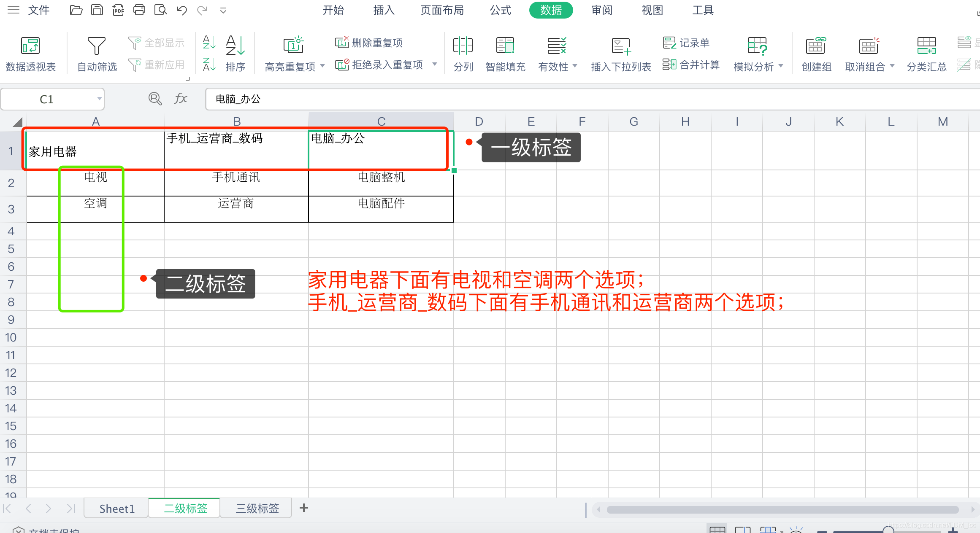This screenshot has height=533, width=980.
Task: Export to PDF using toolbar icon
Action: [118, 10]
